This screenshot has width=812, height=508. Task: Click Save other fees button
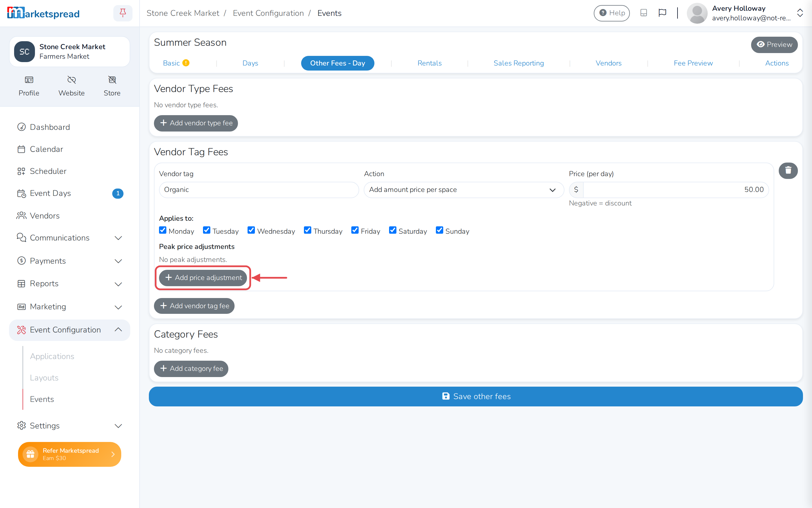(x=476, y=397)
